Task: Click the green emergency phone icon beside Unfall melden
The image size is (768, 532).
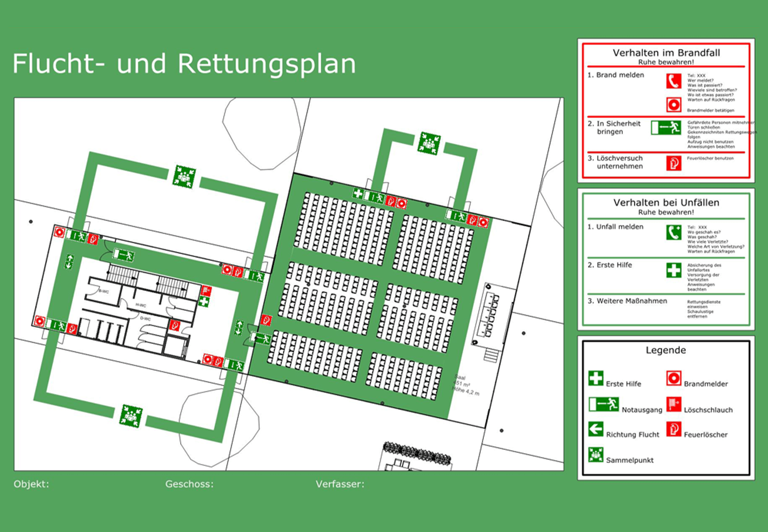Action: click(673, 232)
